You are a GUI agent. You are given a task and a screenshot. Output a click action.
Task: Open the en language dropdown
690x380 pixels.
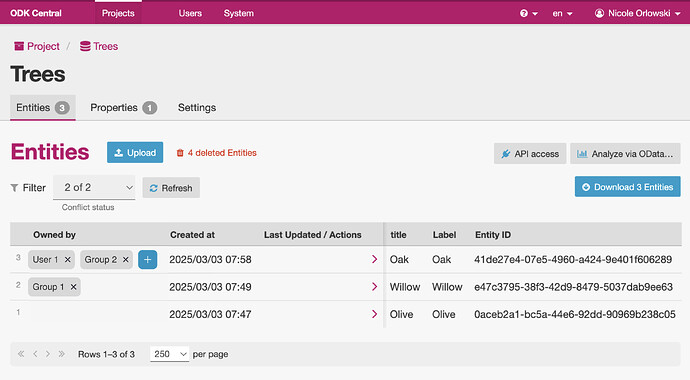[562, 13]
